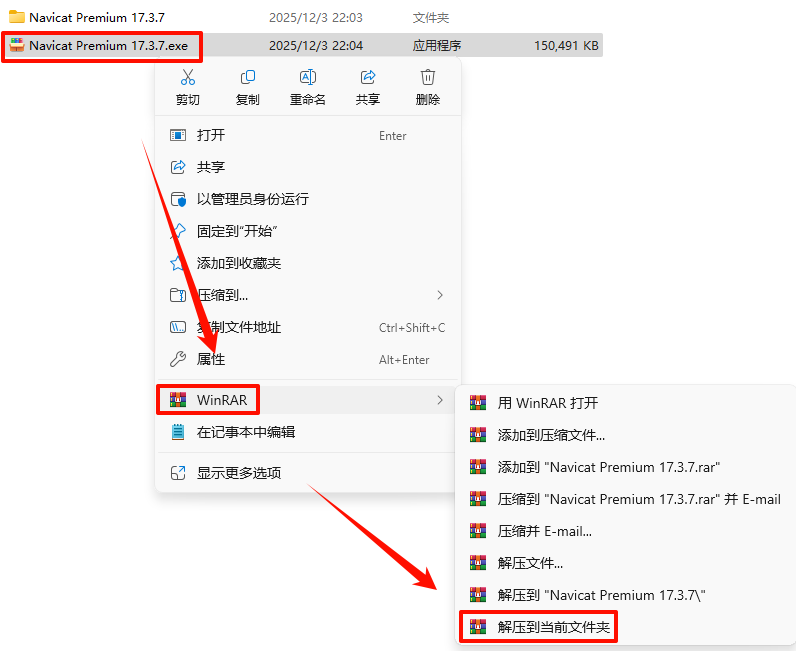
Task: Select 解压文件... in WinRAR submenu
Action: click(625, 563)
